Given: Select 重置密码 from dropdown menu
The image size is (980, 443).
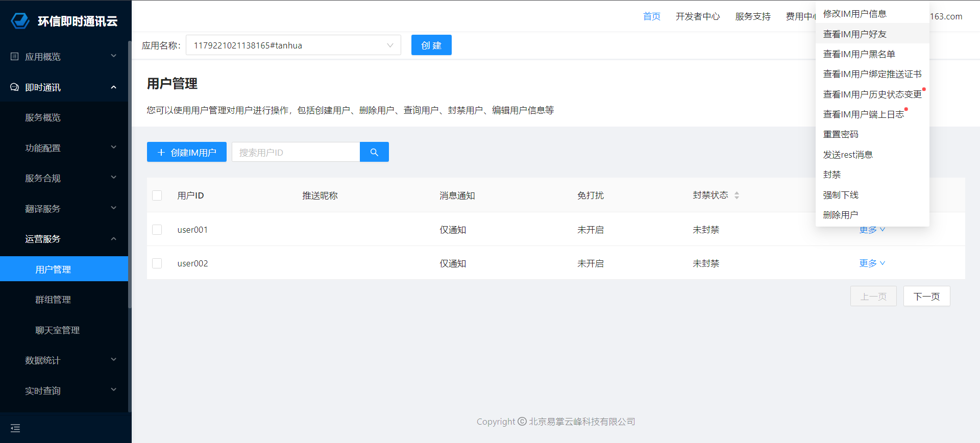Looking at the screenshot, I should 872,134.
